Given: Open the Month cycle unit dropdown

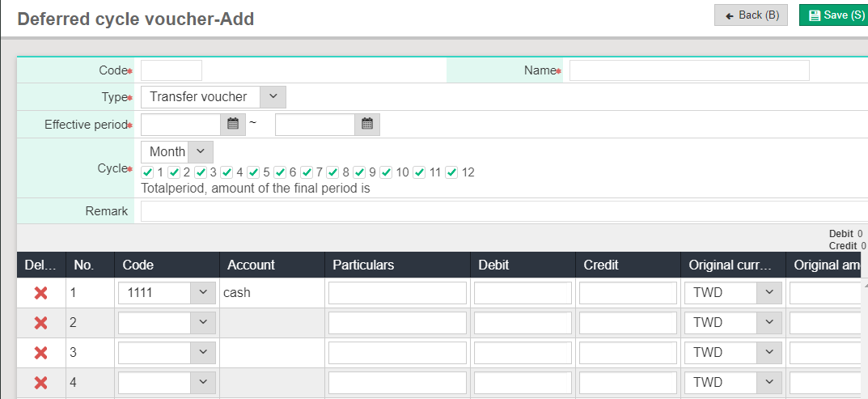Looking at the screenshot, I should click(x=201, y=151).
